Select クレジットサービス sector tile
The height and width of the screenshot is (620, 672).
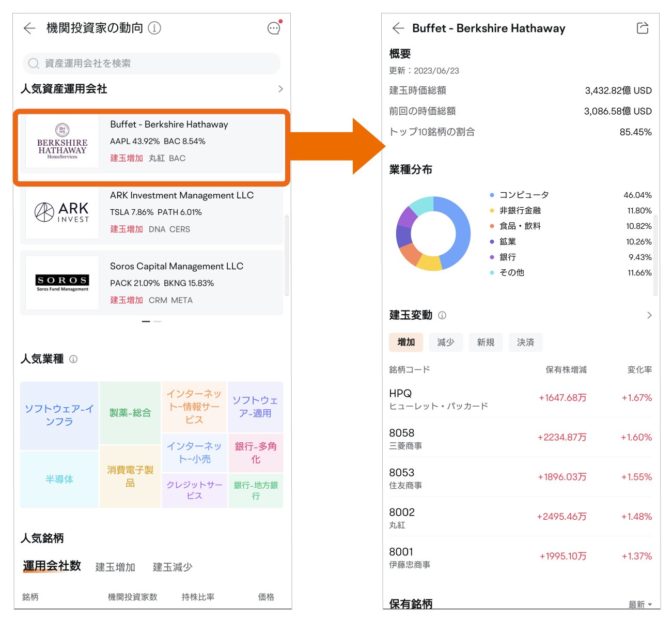click(194, 490)
